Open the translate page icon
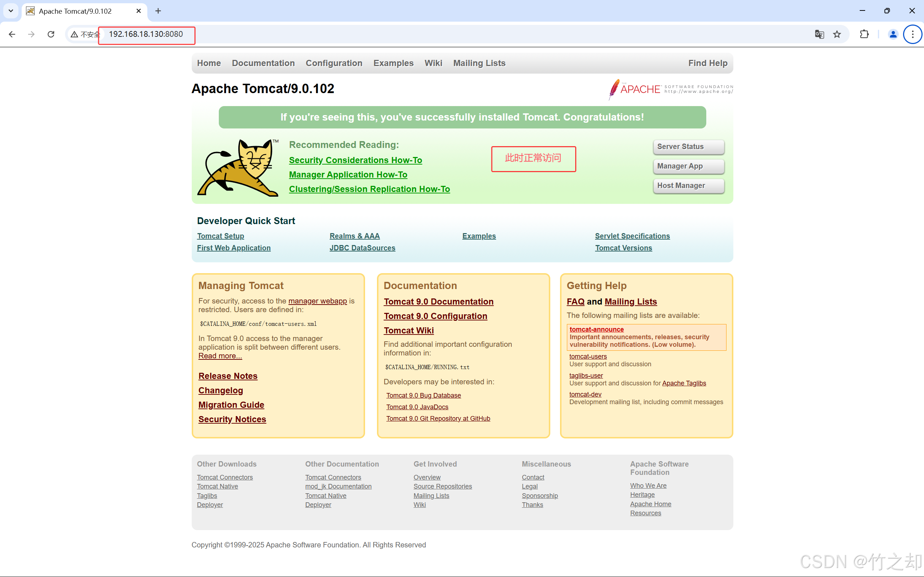 point(819,34)
